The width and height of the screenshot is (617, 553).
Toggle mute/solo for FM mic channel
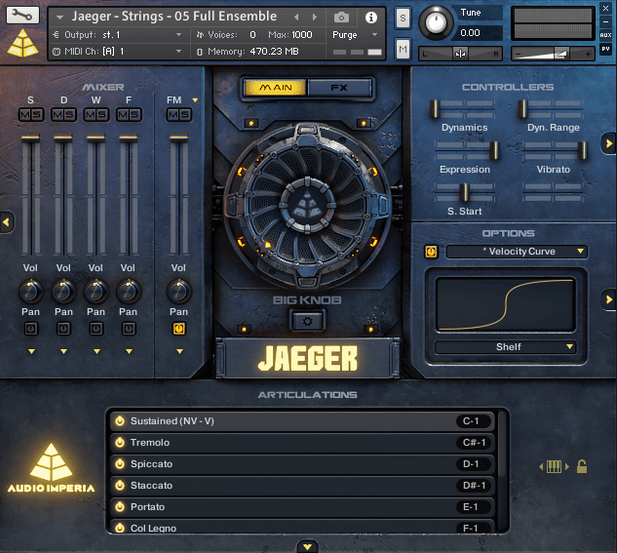pos(179,115)
